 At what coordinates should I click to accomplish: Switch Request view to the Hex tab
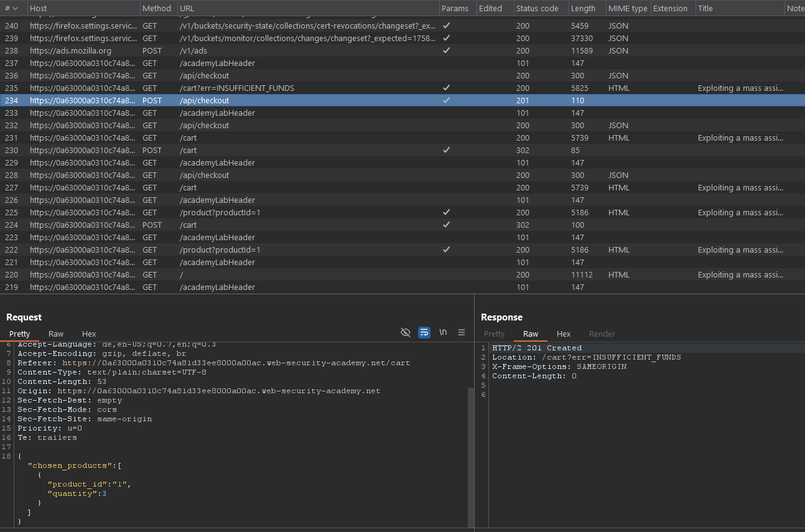pos(89,334)
